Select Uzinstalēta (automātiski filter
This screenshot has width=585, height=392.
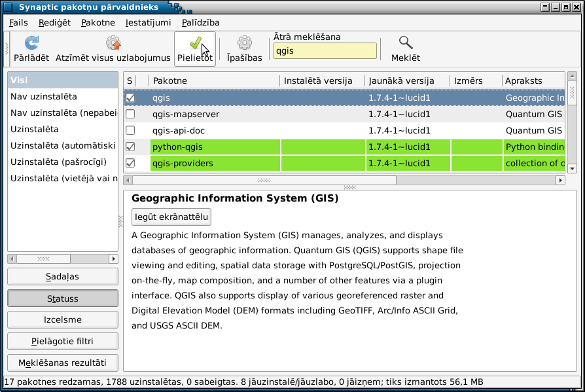point(63,146)
